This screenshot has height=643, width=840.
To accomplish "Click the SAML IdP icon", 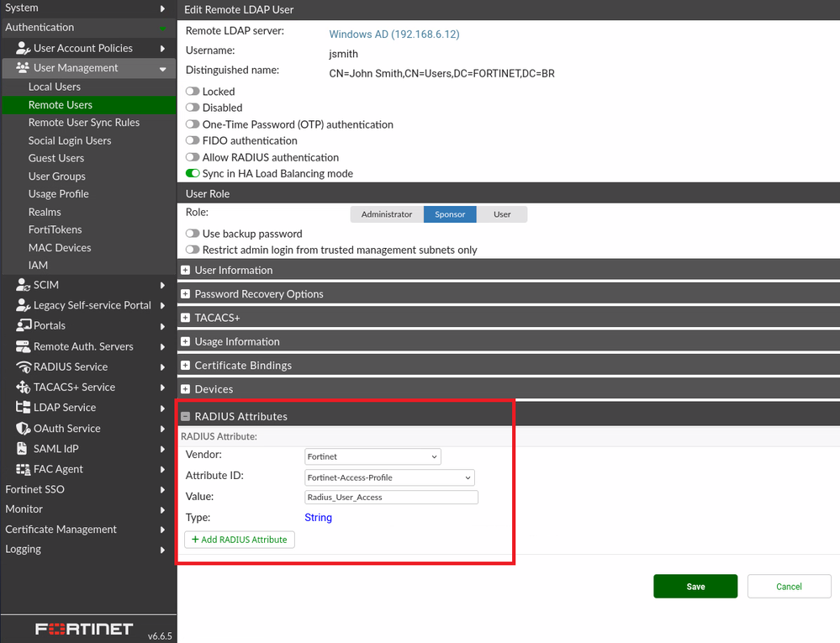I will pos(24,449).
